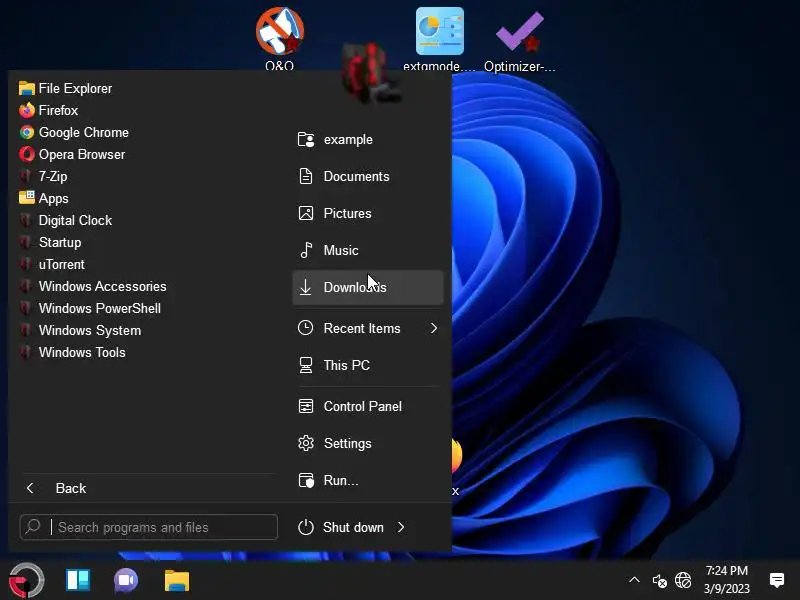Expand Windows PowerShell folder
Screen dimensions: 800x600
pyautogui.click(x=90, y=308)
